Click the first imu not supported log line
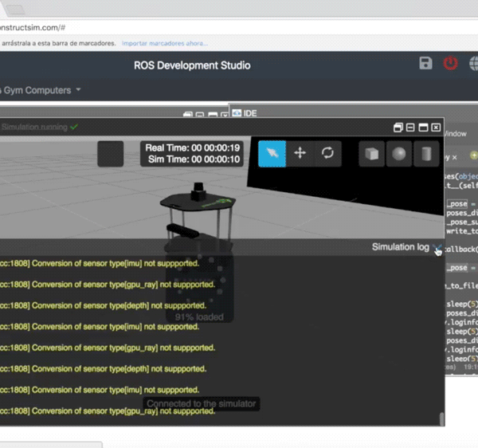The width and height of the screenshot is (478, 448). [x=100, y=264]
